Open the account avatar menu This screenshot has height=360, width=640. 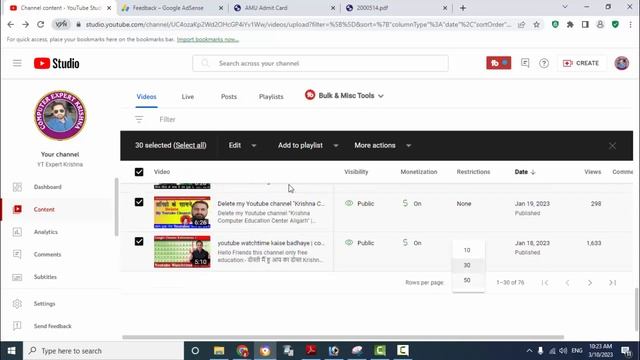[x=622, y=63]
